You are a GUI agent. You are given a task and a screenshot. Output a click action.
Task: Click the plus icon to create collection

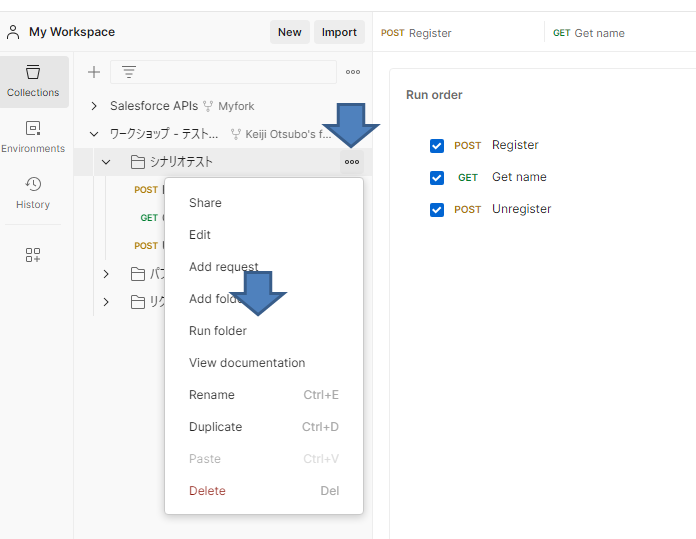pos(94,72)
